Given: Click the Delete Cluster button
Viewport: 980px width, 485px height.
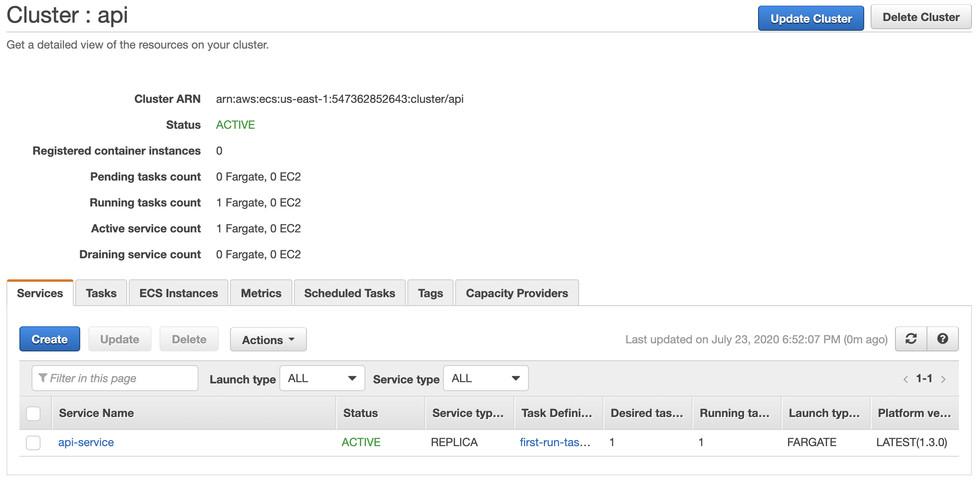Looking at the screenshot, I should coord(920,17).
